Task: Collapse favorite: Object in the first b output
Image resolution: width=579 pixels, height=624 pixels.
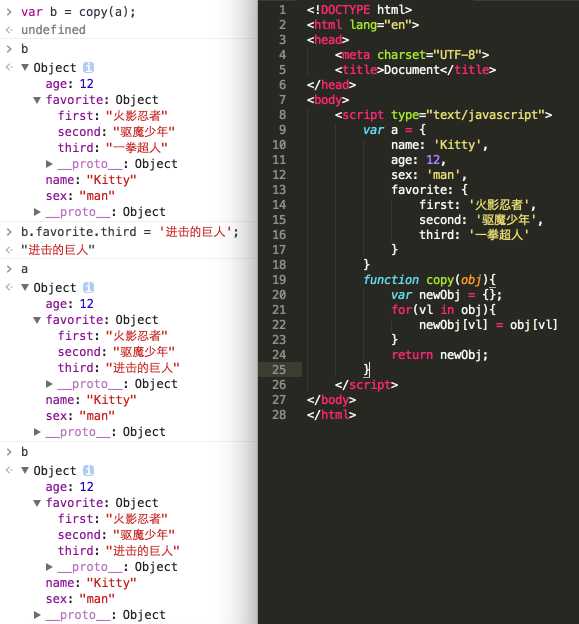Action: 37,100
